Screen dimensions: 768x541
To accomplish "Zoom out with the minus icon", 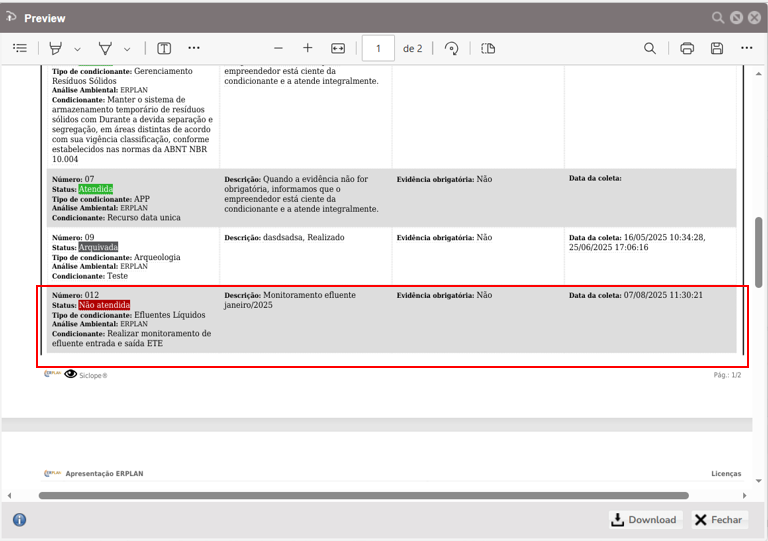I will click(x=278, y=48).
